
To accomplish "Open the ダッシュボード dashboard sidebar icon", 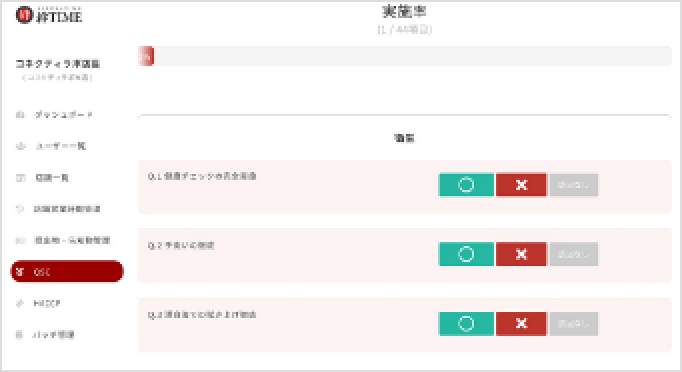I will [20, 115].
